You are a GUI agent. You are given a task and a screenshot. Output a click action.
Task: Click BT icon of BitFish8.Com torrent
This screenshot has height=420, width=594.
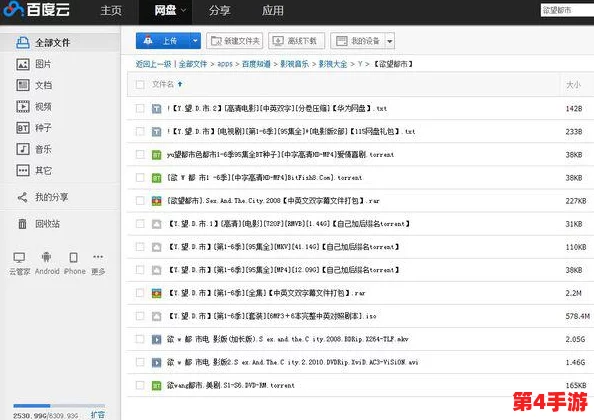pos(156,178)
